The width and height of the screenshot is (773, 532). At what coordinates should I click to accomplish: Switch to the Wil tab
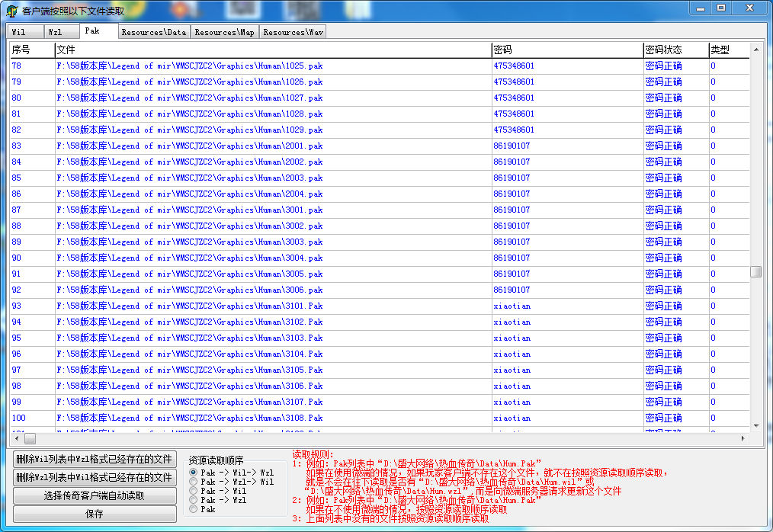point(19,32)
